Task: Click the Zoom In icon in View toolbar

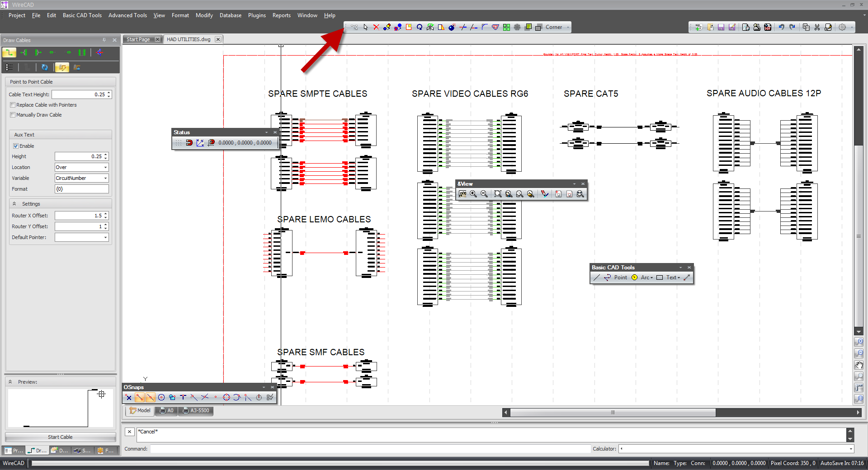Action: pyautogui.click(x=473, y=194)
